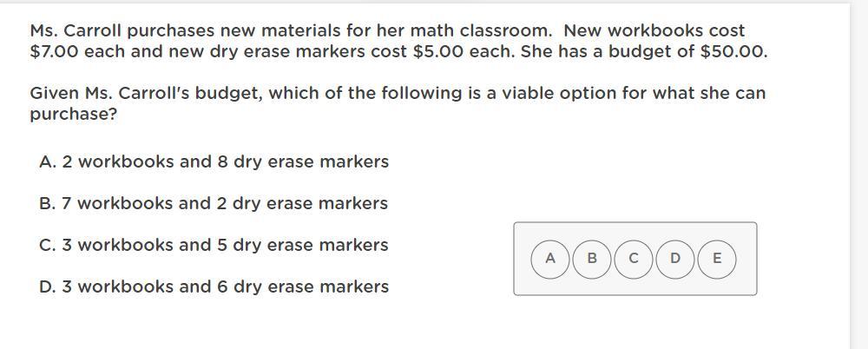Select answer bubble A
Screen dimensions: 868x349
[x=550, y=259]
